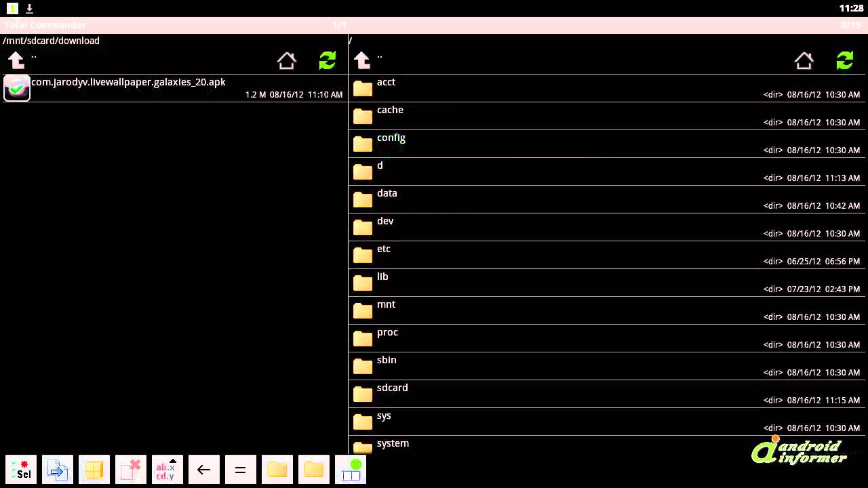Tap the 11:15 AM timestamp on the sdcard row
The width and height of the screenshot is (868, 488).
click(x=843, y=401)
